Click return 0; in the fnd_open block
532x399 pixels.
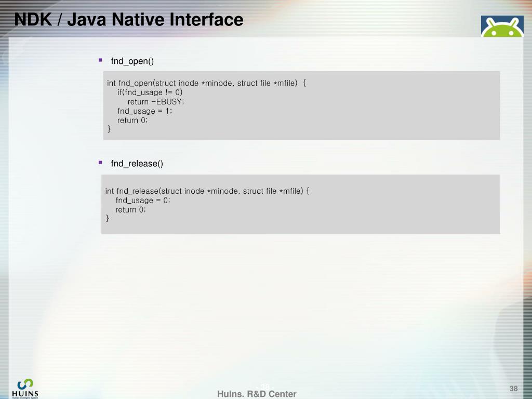(x=132, y=120)
